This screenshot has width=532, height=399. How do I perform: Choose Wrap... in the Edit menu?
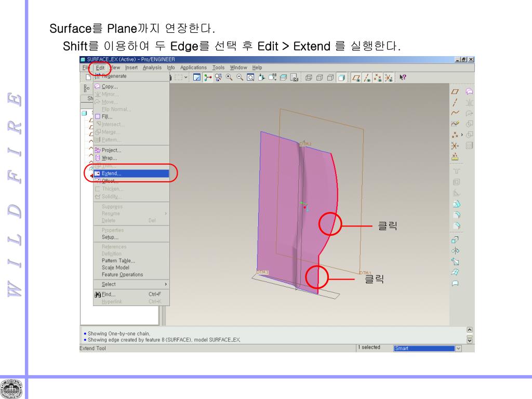click(x=131, y=158)
